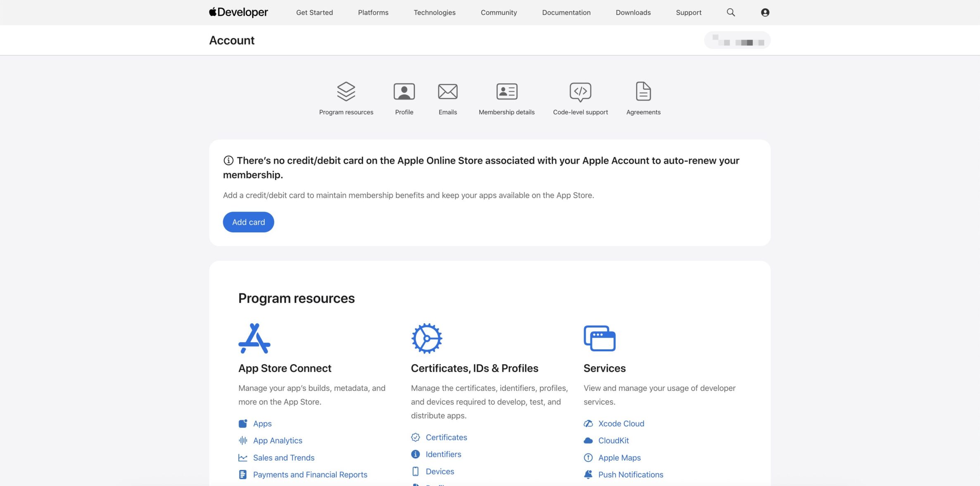Open the Platforms menu
The image size is (980, 486).
tap(373, 12)
